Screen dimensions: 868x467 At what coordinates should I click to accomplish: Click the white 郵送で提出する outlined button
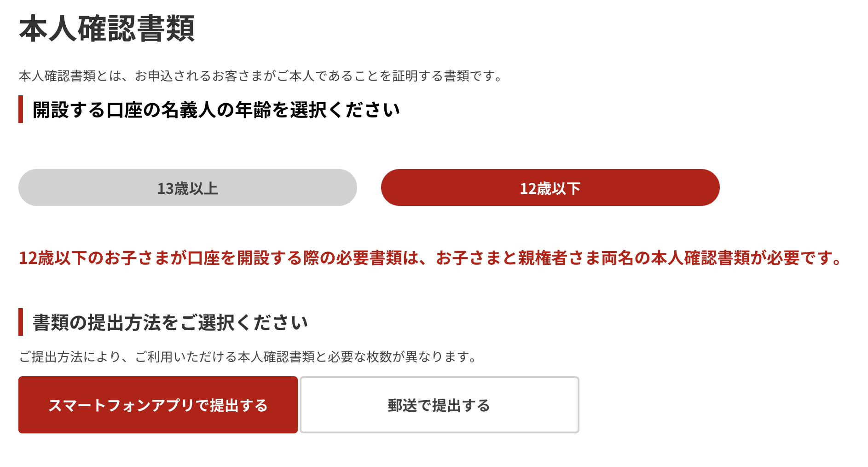(439, 405)
